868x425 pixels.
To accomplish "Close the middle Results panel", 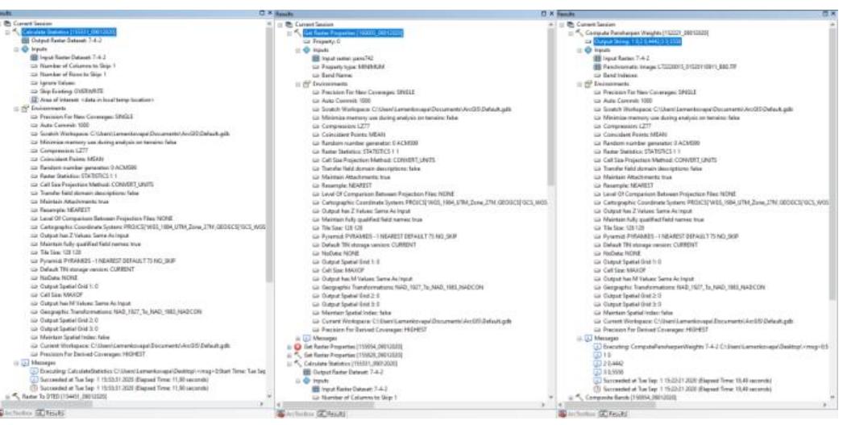I will coord(552,13).
